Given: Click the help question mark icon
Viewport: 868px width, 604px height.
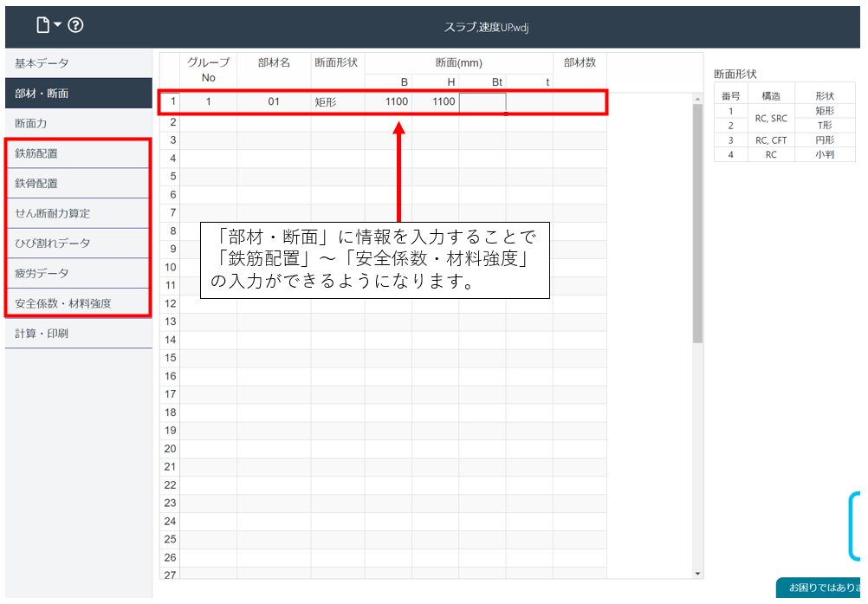Looking at the screenshot, I should [x=75, y=25].
